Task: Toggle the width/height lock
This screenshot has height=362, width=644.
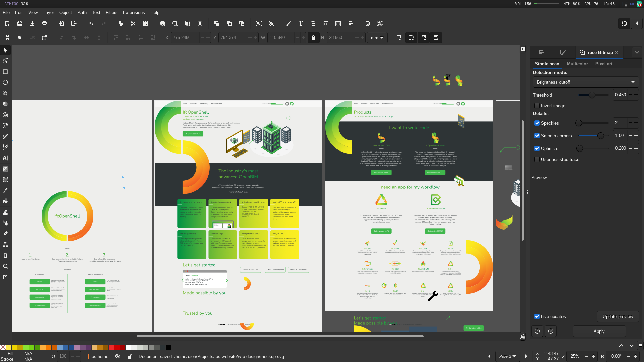Action: (x=313, y=38)
